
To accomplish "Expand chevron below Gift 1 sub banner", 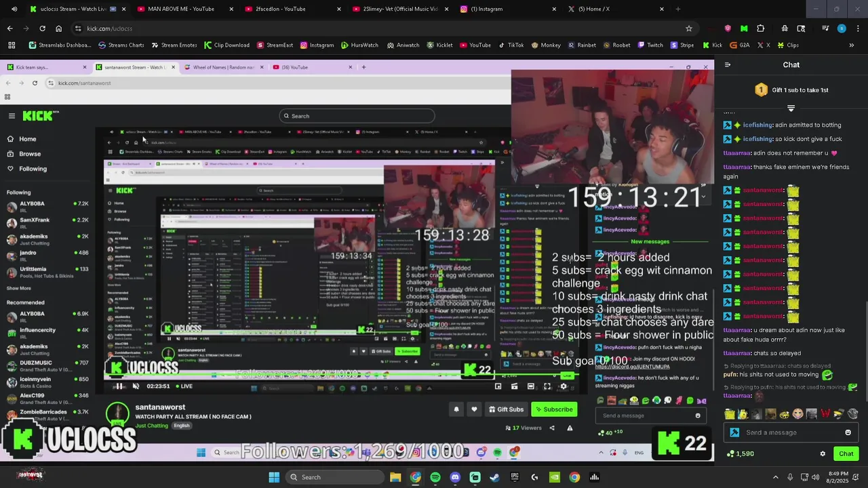I will pos(791,108).
